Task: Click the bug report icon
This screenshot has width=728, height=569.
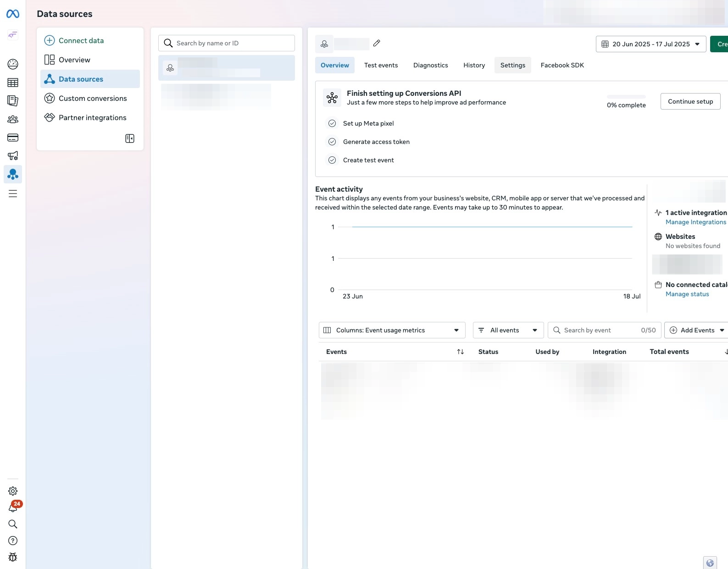Action: [13, 557]
